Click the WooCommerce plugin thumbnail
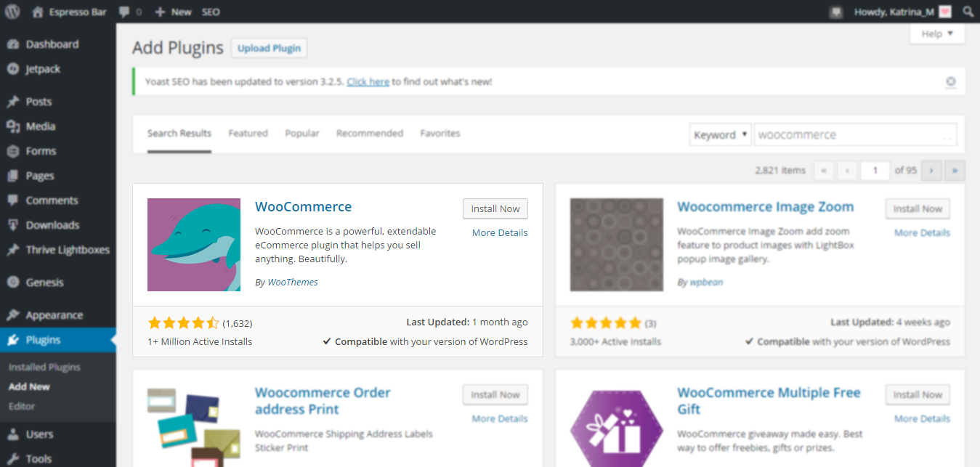980x467 pixels. 194,245
